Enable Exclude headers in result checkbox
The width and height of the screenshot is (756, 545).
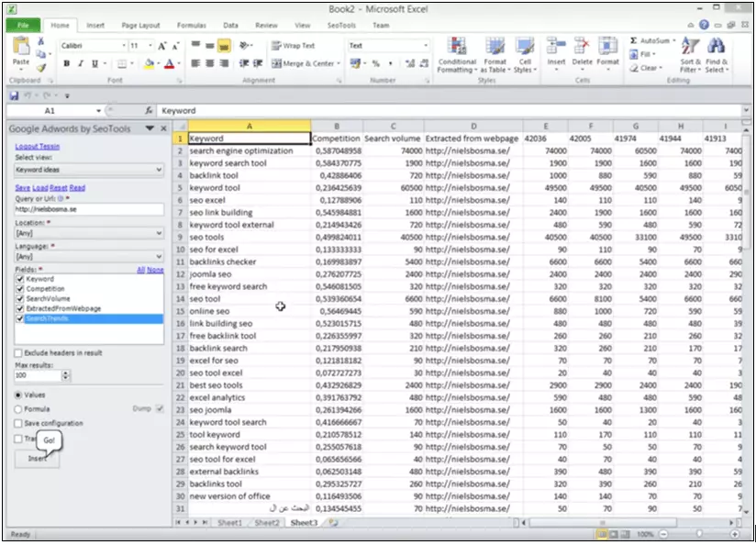click(x=18, y=353)
